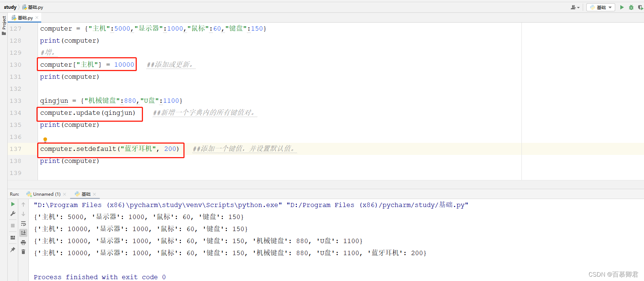Image resolution: width=644 pixels, height=281 pixels.
Task: Click the qingjun dictionary definition line
Action: 111,101
